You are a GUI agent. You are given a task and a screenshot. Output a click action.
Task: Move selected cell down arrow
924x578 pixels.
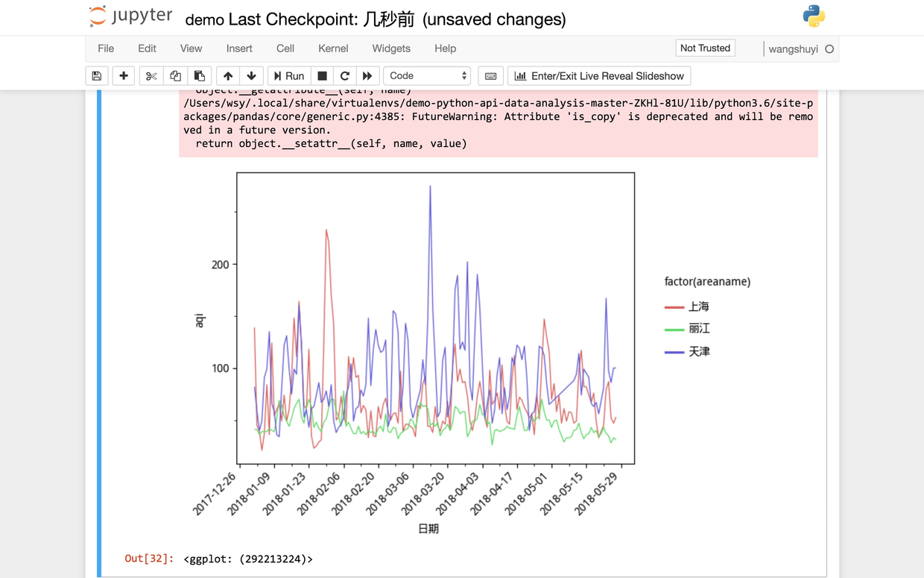252,76
